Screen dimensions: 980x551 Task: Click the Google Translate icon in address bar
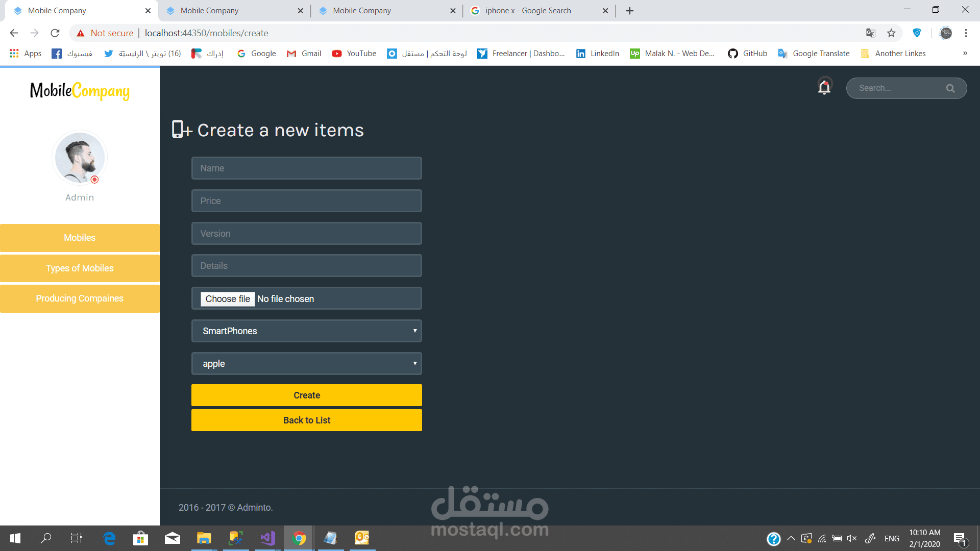871,33
